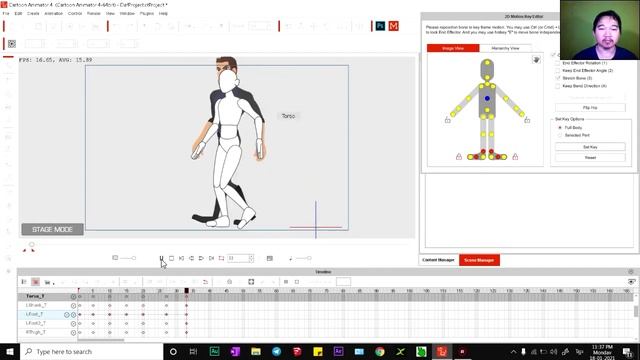Screen dimensions: 640x360
Task: Adjust the volume slider near music note
Action: pos(303,258)
